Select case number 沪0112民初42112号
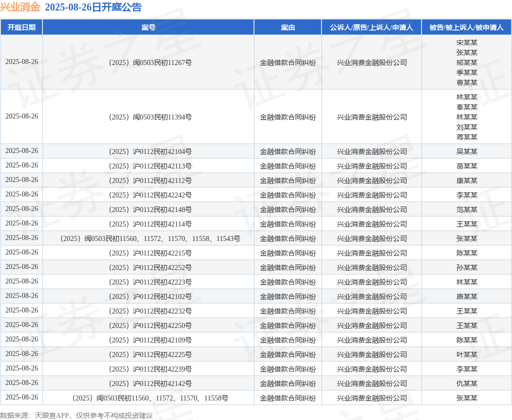This screenshot has height=420, width=512. (x=150, y=180)
